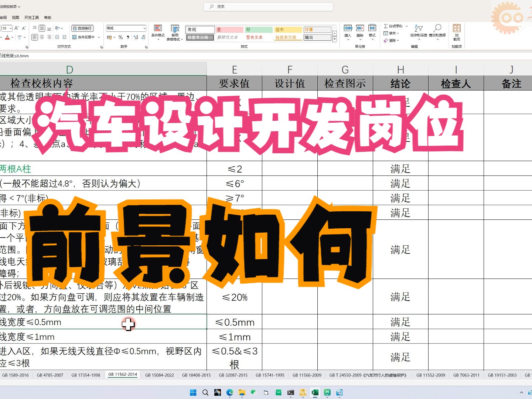Viewport: 532px width, 399px height.
Task: Open alignment settings dialog launcher
Action: (x=102, y=47)
